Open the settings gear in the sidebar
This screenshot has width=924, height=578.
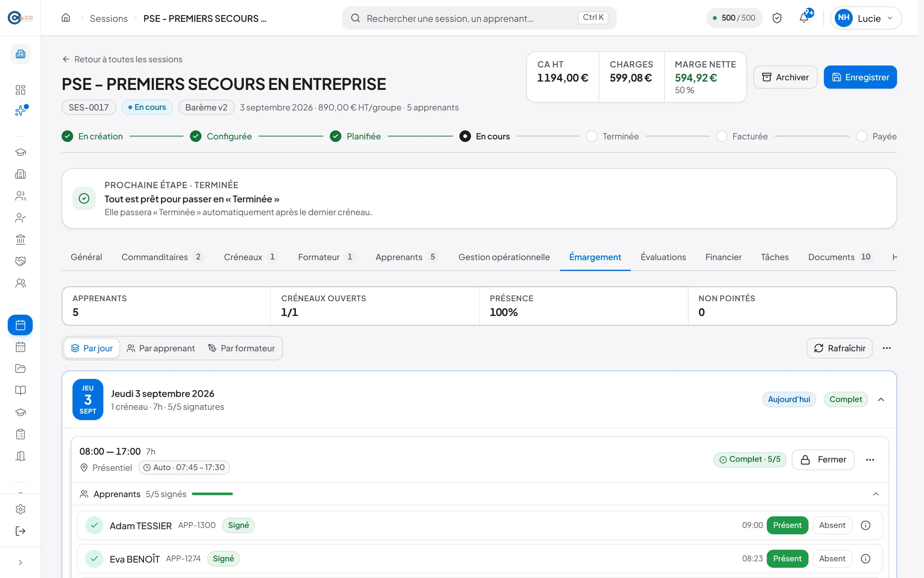(x=21, y=509)
